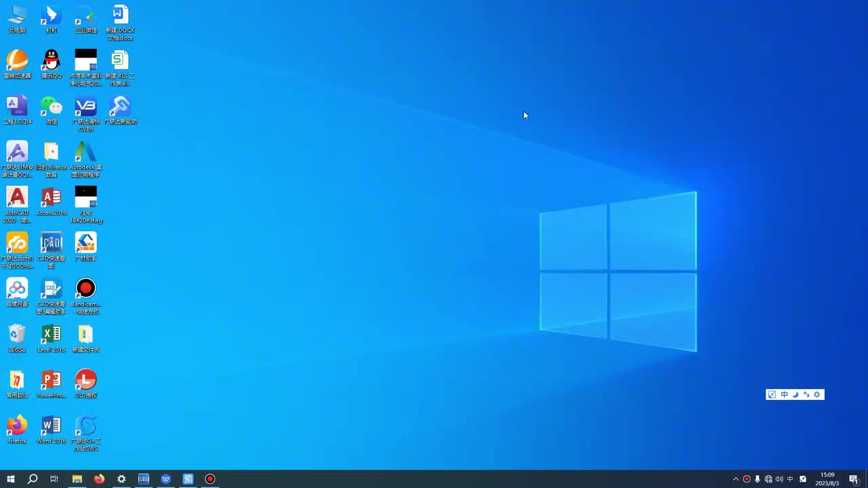Select the 微信 desktop shortcut
This screenshot has height=488, width=868.
click(52, 110)
